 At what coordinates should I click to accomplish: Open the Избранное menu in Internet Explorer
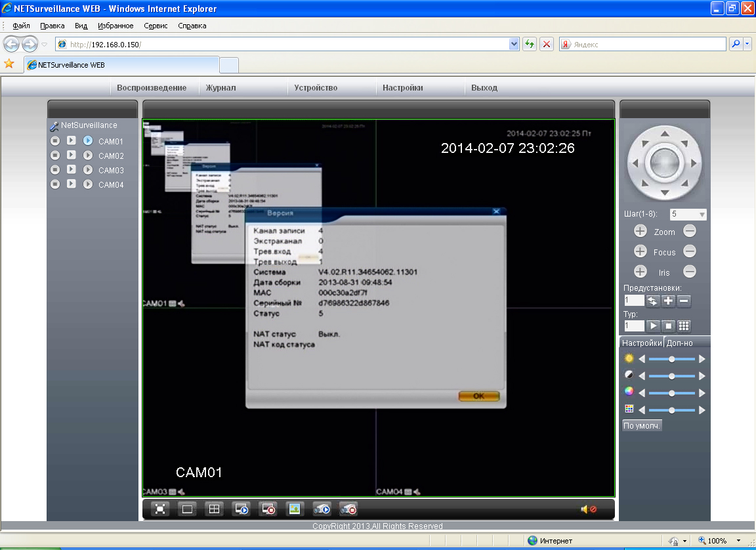click(x=115, y=26)
